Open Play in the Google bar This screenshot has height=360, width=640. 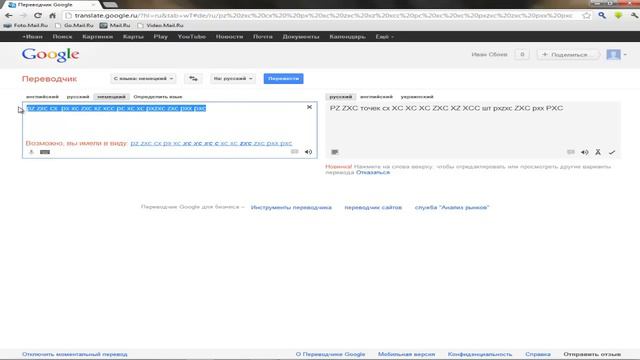[x=160, y=37]
